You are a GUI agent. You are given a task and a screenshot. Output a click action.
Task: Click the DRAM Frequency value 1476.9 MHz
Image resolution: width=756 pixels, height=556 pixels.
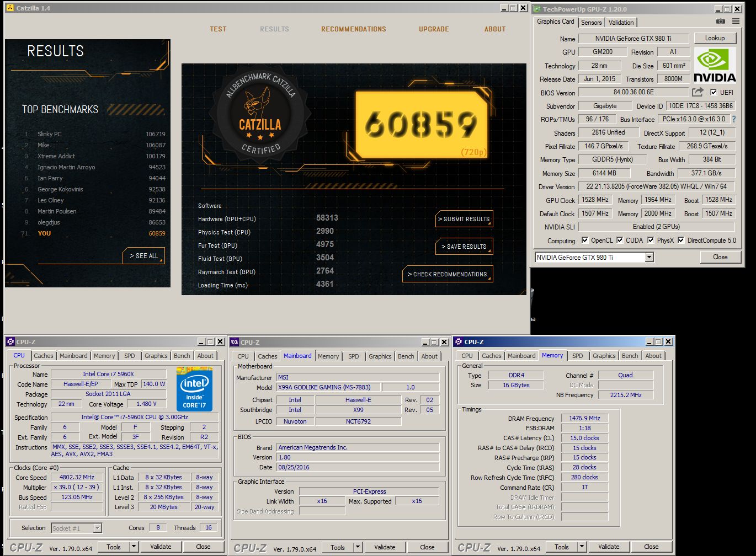(x=584, y=419)
